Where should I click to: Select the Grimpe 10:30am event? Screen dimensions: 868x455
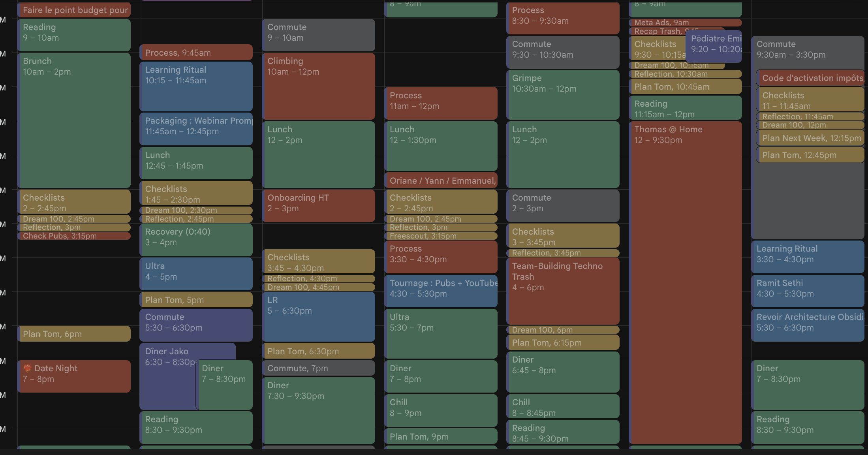coord(563,95)
